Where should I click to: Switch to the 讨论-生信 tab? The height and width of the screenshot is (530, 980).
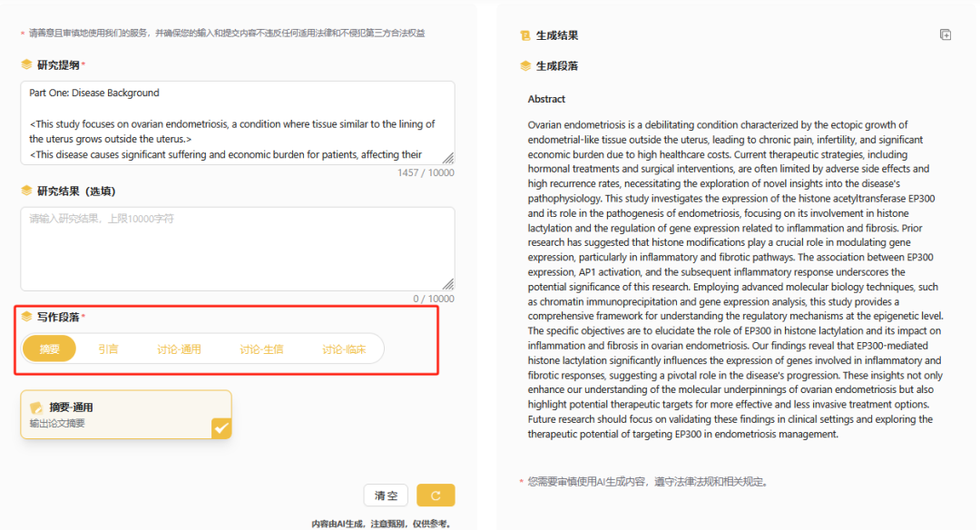261,348
